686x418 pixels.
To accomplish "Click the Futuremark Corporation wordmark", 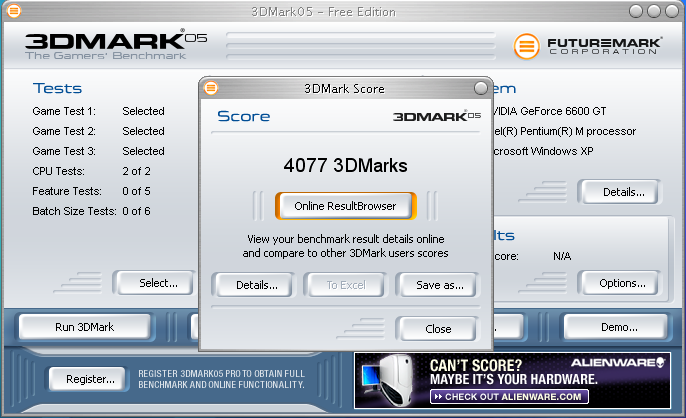I will point(604,46).
